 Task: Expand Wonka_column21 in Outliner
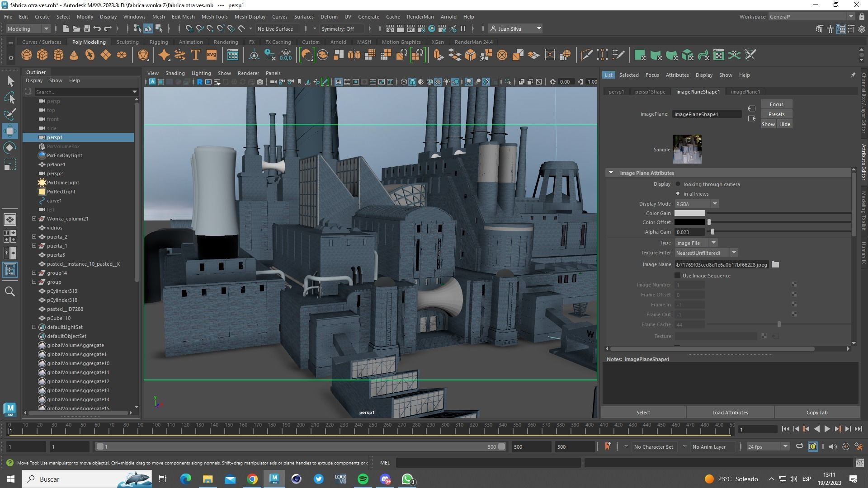point(34,219)
